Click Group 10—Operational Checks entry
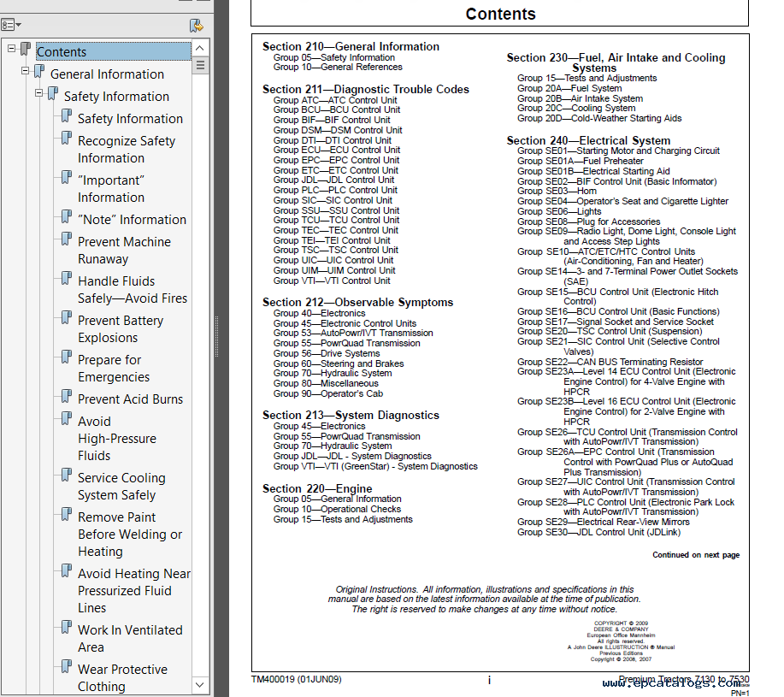Viewport: 784px width, 697px height. pos(337,509)
